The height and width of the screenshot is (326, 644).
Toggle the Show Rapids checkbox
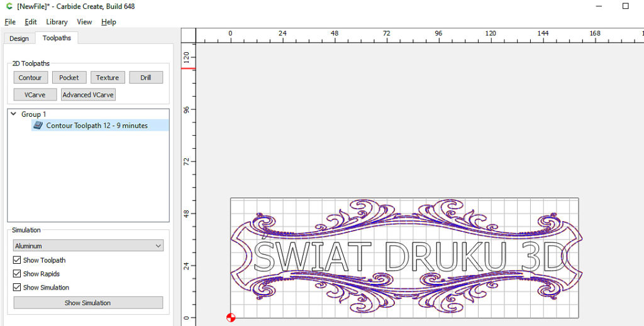(17, 273)
